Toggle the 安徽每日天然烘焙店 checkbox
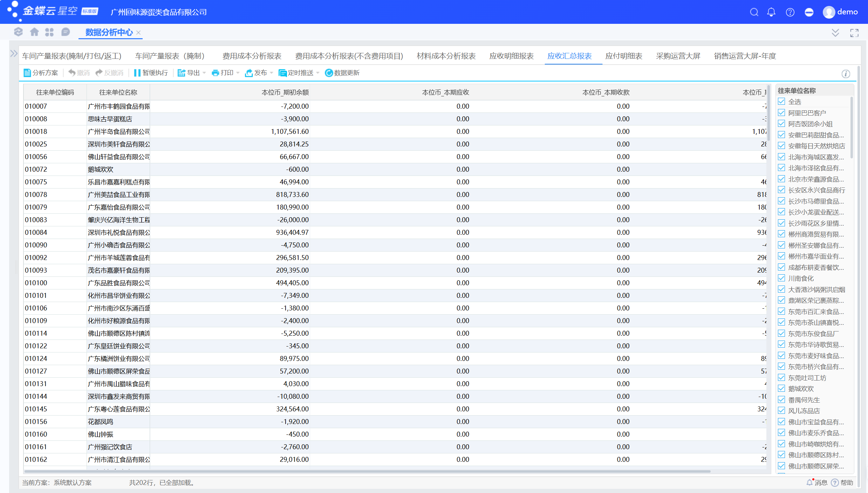This screenshot has height=493, width=868. pos(781,146)
